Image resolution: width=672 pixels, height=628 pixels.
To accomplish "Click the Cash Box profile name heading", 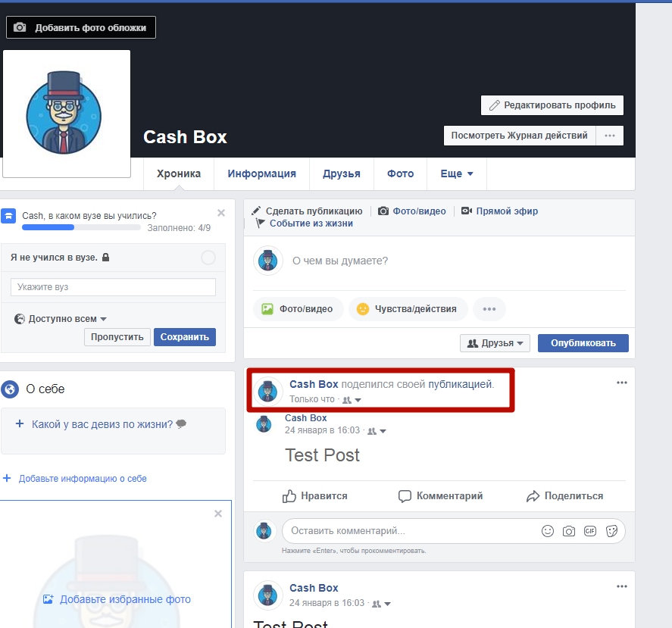I will [x=185, y=137].
